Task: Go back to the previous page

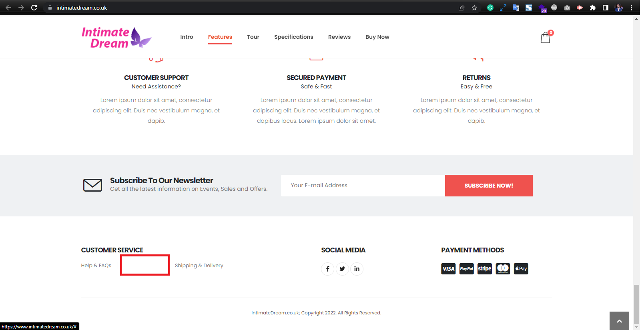Action: click(8, 8)
